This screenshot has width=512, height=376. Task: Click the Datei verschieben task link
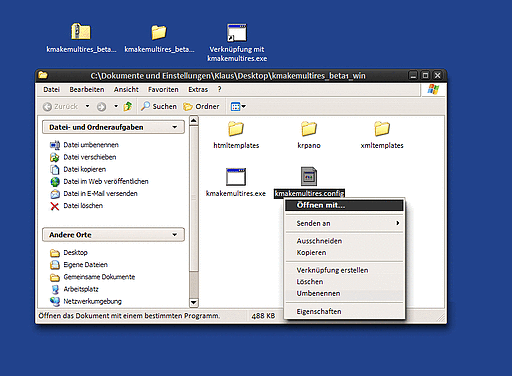click(x=90, y=157)
